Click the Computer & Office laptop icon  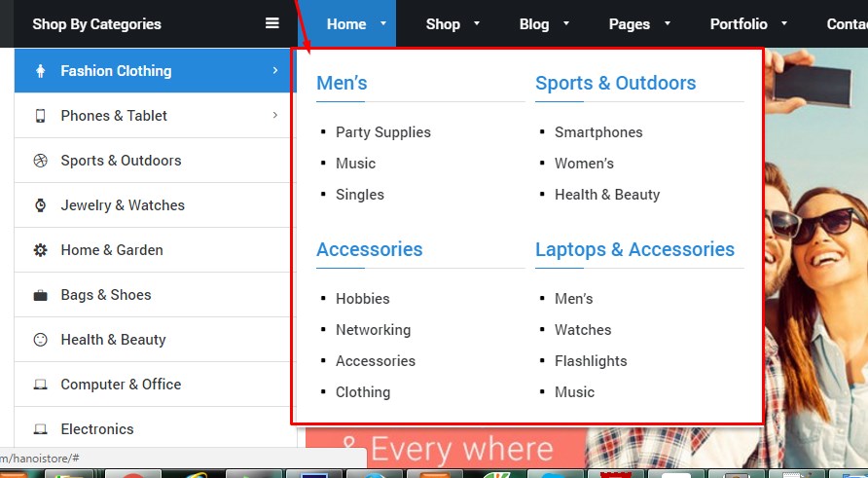40,385
